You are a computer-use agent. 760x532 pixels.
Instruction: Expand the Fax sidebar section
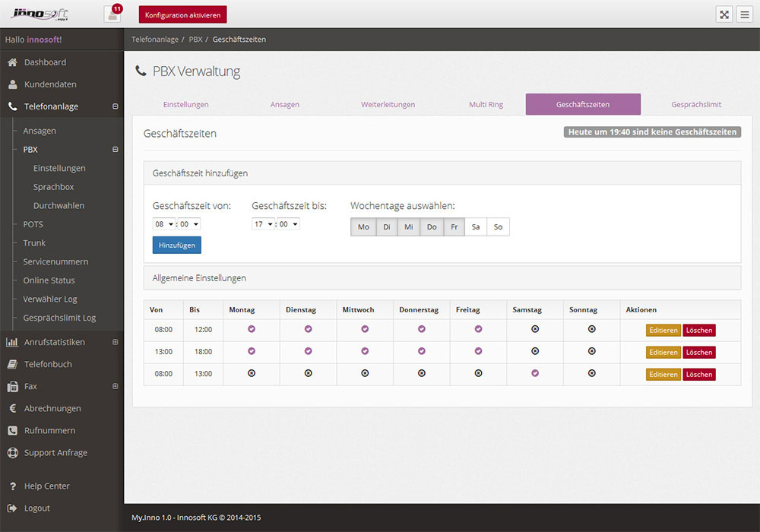(116, 386)
